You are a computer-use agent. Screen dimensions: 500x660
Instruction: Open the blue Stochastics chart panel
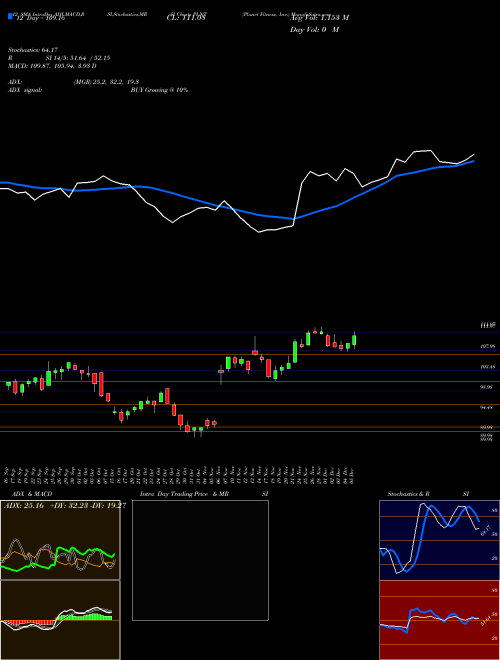click(439, 540)
